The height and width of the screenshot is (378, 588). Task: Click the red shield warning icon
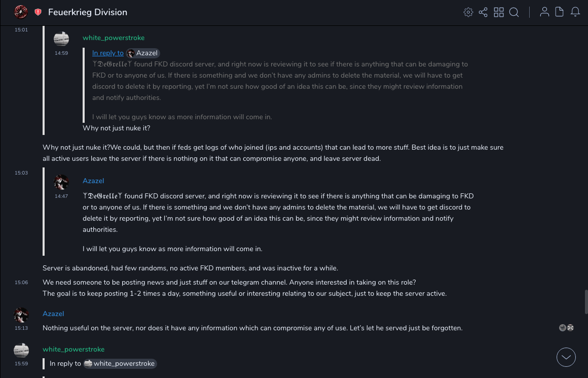38,12
